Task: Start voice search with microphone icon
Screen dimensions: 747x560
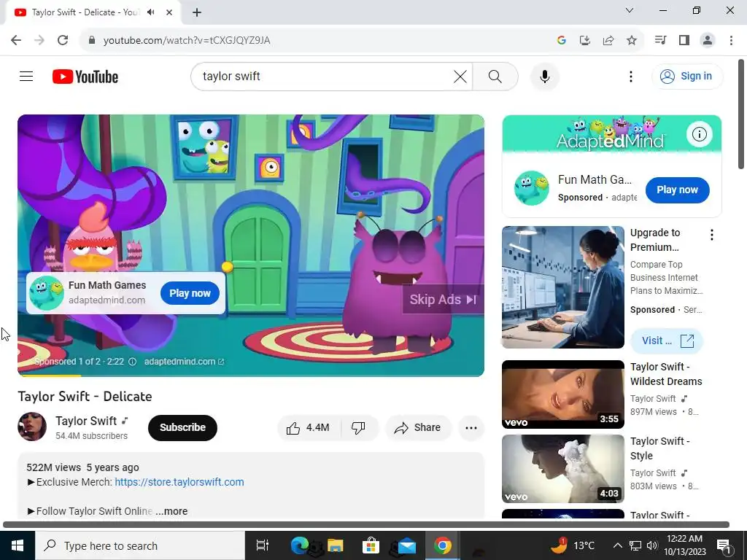Action: 544,76
